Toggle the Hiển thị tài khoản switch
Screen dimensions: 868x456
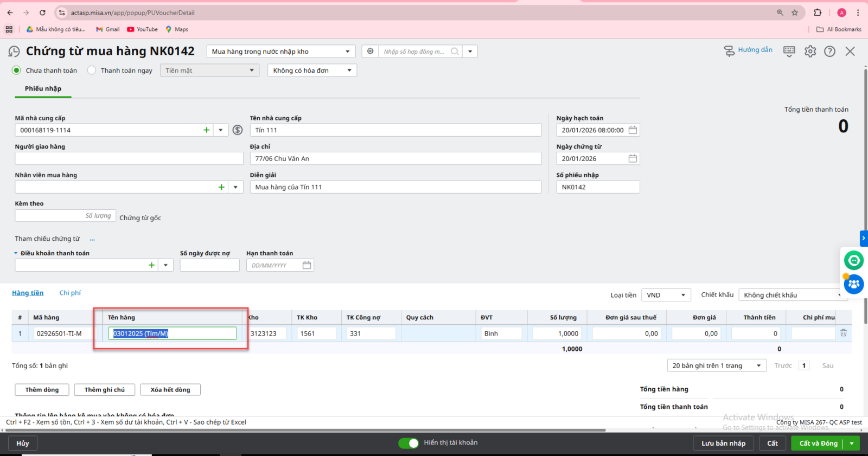409,443
